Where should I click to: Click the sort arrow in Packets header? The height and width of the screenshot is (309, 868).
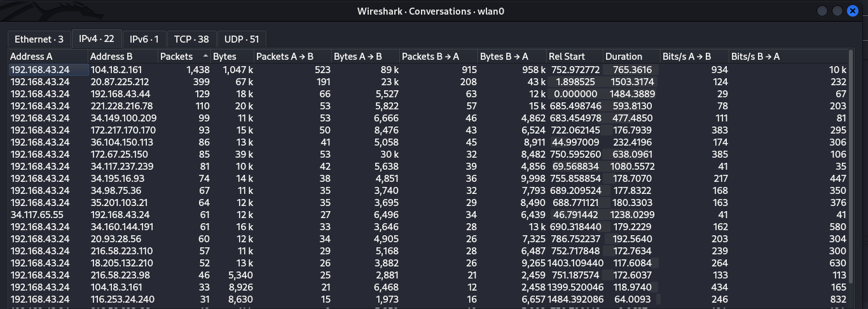click(205, 57)
